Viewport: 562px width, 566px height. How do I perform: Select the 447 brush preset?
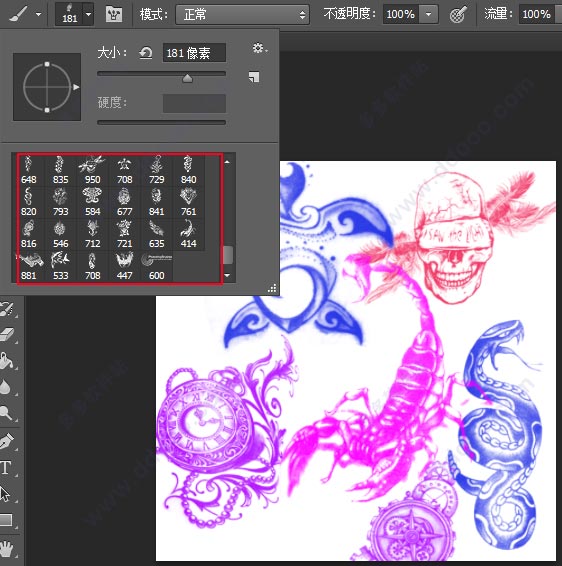click(x=125, y=266)
